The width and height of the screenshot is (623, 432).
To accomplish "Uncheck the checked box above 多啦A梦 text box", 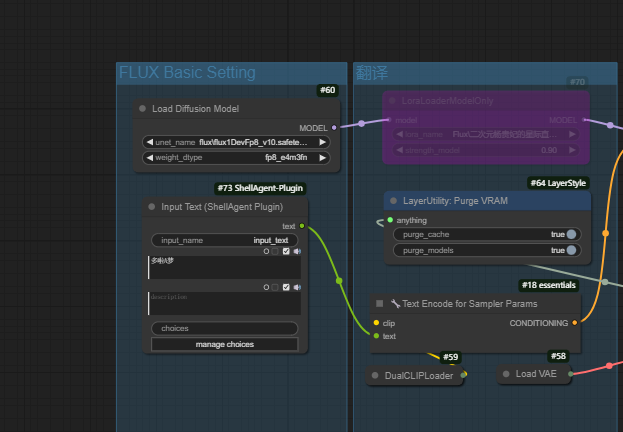I will point(286,251).
